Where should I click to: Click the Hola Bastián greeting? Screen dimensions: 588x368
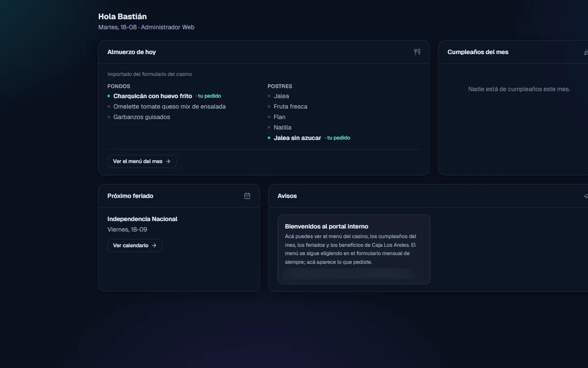click(x=122, y=17)
